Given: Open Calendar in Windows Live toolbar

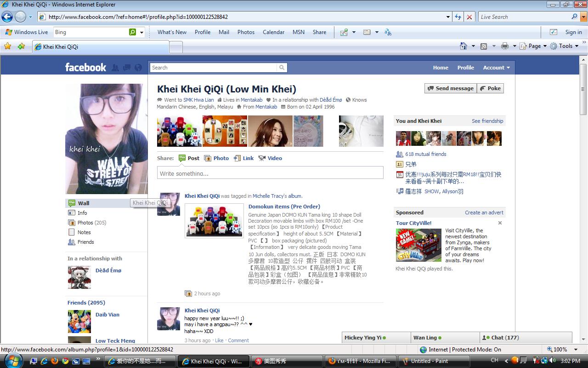Looking at the screenshot, I should pyautogui.click(x=273, y=32).
